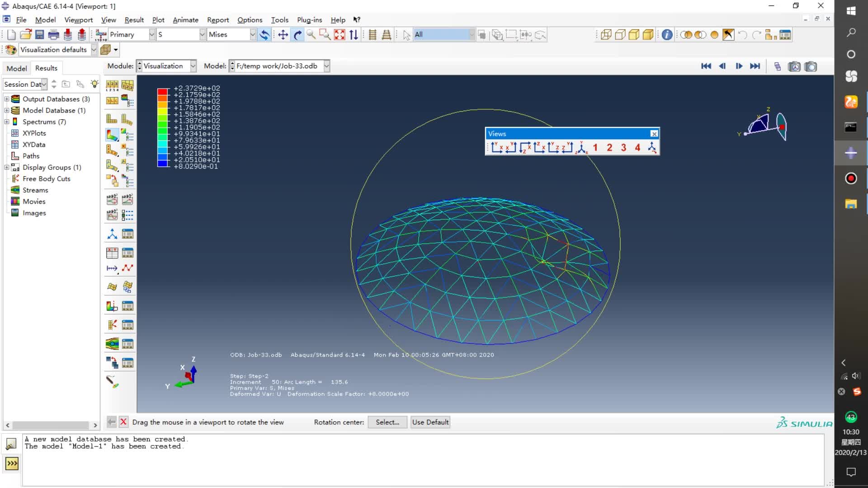Step to the next frame
This screenshot has height=488, width=868.
[739, 66]
